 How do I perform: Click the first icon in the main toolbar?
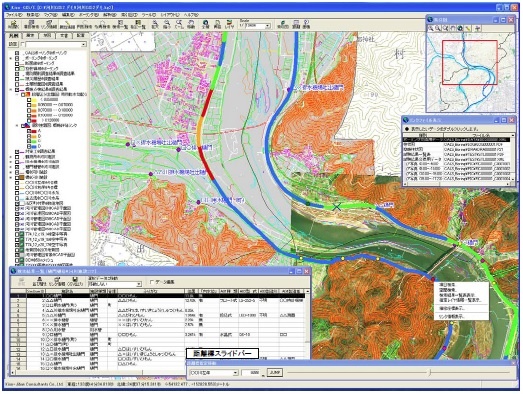pyautogui.click(x=13, y=24)
